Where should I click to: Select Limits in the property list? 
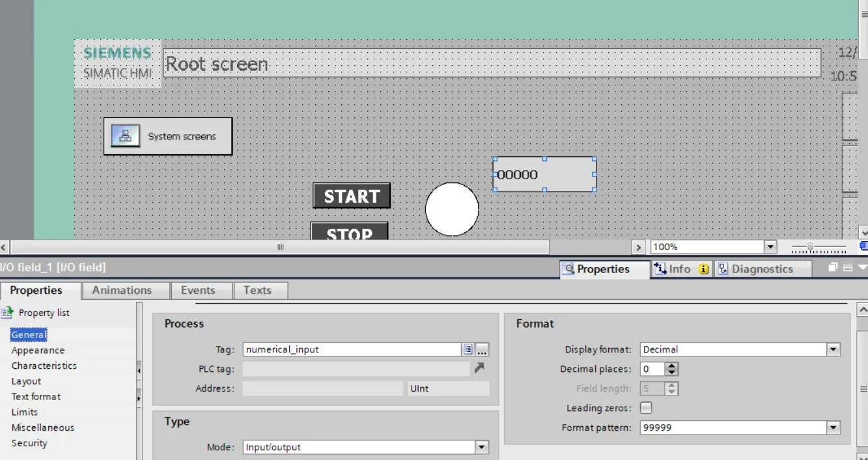[x=25, y=412]
